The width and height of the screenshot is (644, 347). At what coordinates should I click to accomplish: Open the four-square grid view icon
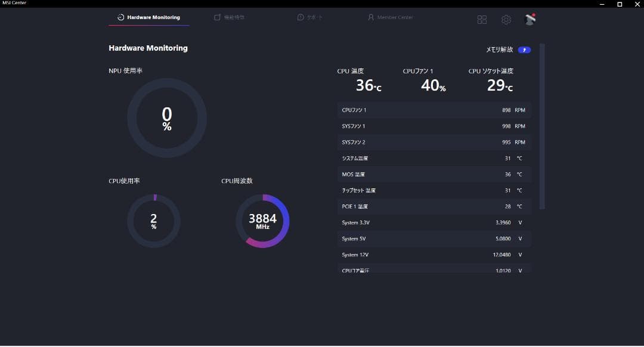point(482,20)
